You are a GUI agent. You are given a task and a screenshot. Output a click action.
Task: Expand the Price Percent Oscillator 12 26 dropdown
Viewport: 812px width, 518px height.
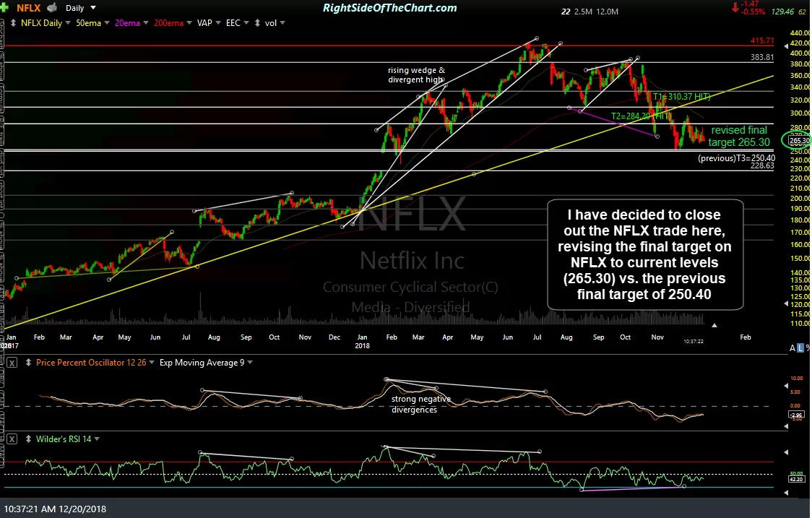[x=152, y=363]
